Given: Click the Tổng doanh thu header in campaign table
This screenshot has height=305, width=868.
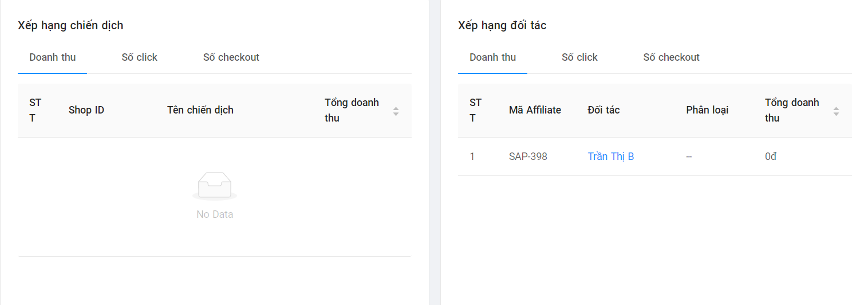Looking at the screenshot, I should [352, 110].
